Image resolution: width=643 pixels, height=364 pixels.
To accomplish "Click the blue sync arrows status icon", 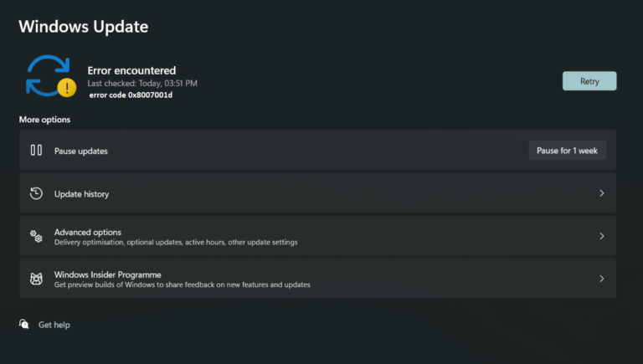I will 48,76.
